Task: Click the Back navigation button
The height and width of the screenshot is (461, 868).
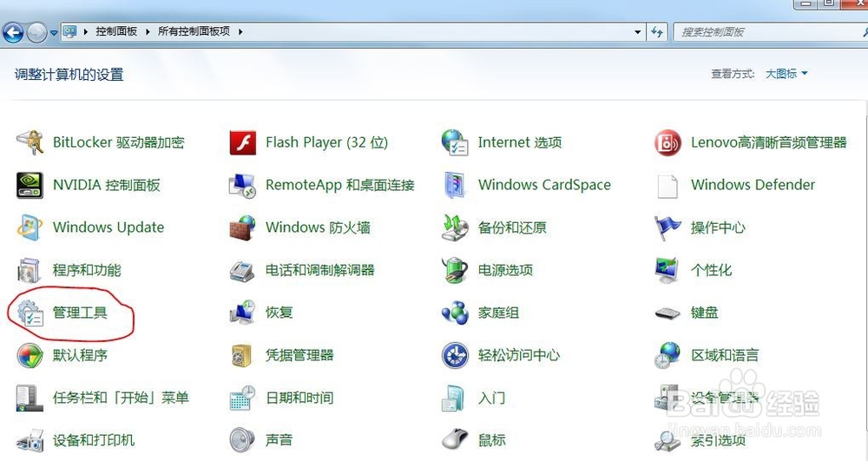Action: pos(13,33)
